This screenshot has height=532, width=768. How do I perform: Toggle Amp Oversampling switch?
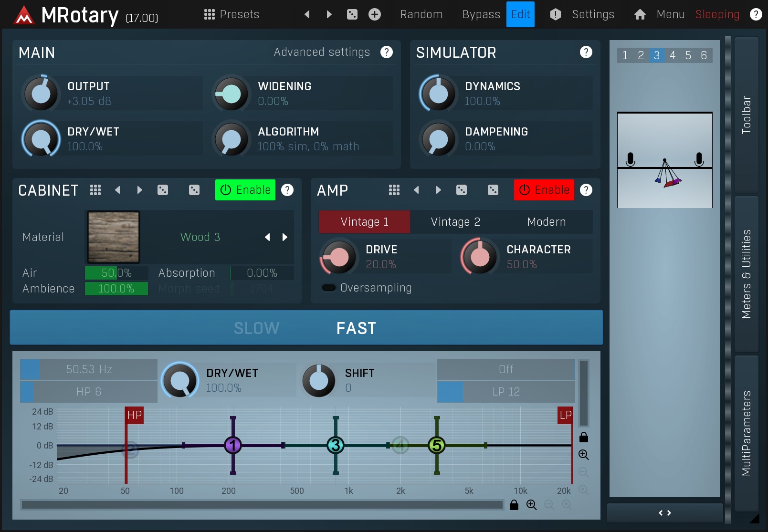tap(329, 288)
